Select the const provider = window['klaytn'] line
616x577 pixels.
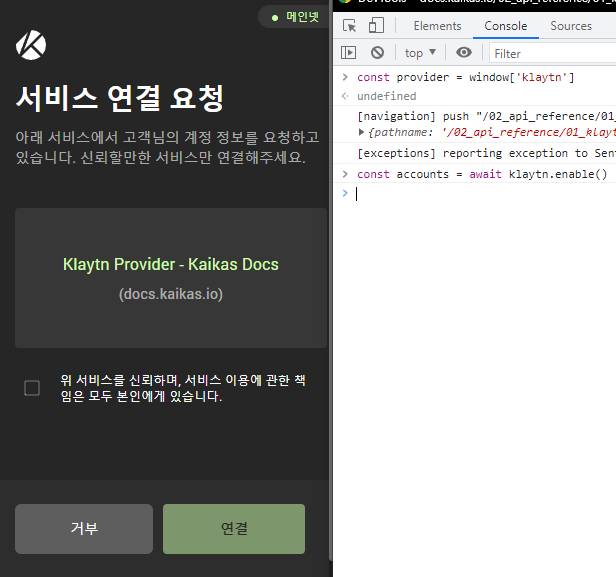(466, 77)
